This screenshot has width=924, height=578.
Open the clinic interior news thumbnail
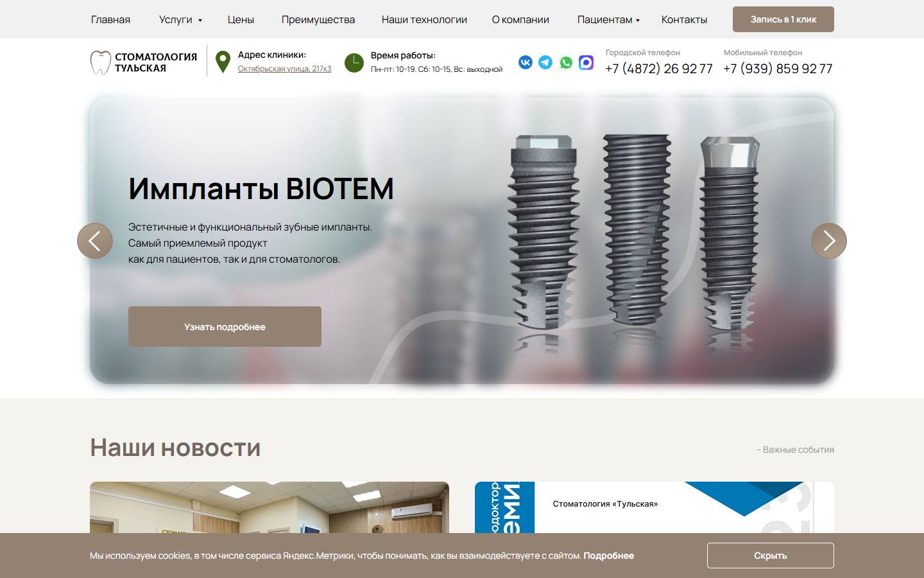pyautogui.click(x=269, y=507)
